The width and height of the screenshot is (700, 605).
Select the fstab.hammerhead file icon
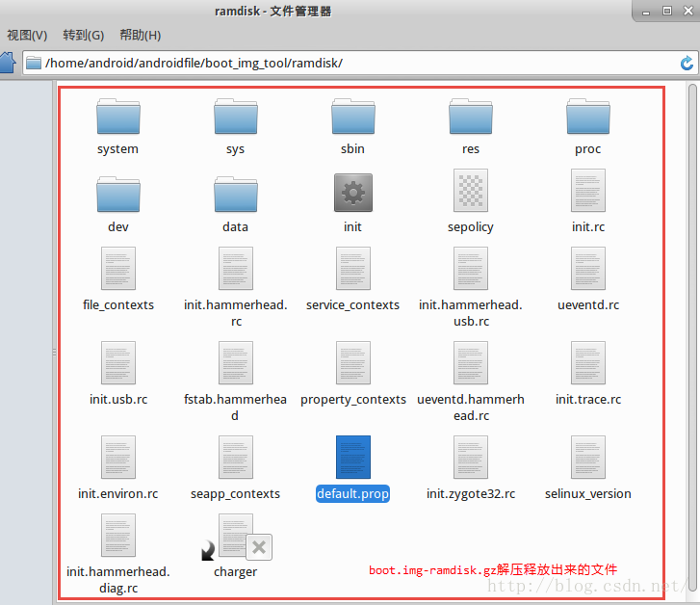pyautogui.click(x=236, y=363)
